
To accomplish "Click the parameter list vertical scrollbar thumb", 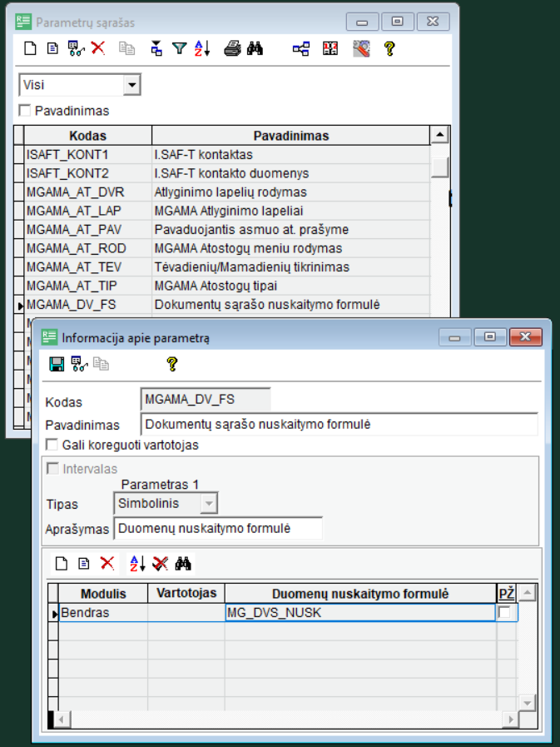I will 439,167.
